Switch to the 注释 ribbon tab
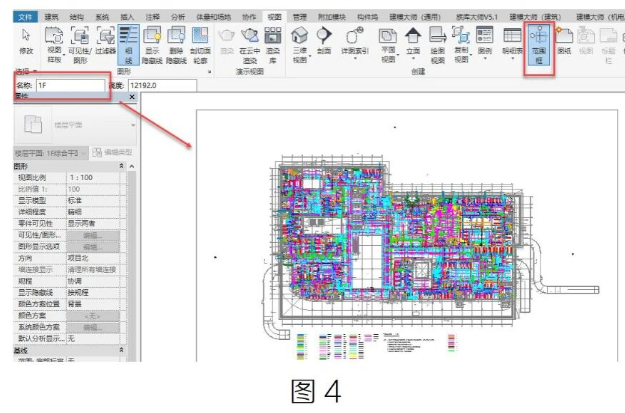Screen dimensions: 625x413 [152, 17]
